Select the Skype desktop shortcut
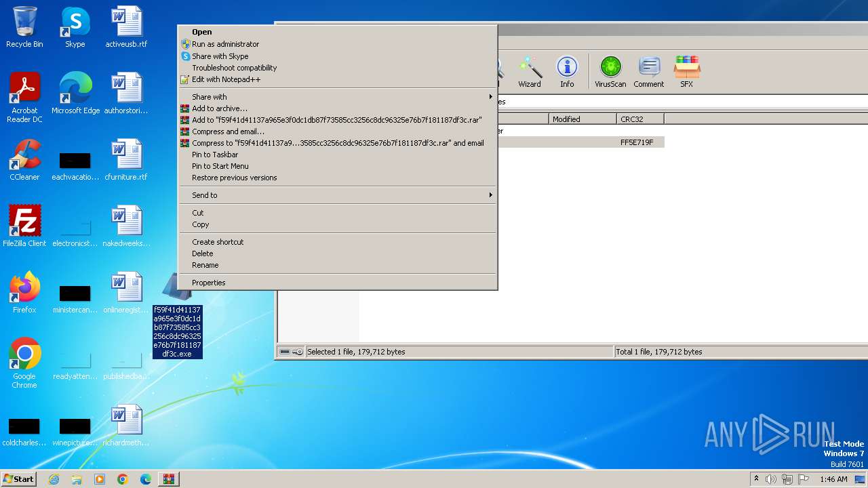 tap(75, 27)
